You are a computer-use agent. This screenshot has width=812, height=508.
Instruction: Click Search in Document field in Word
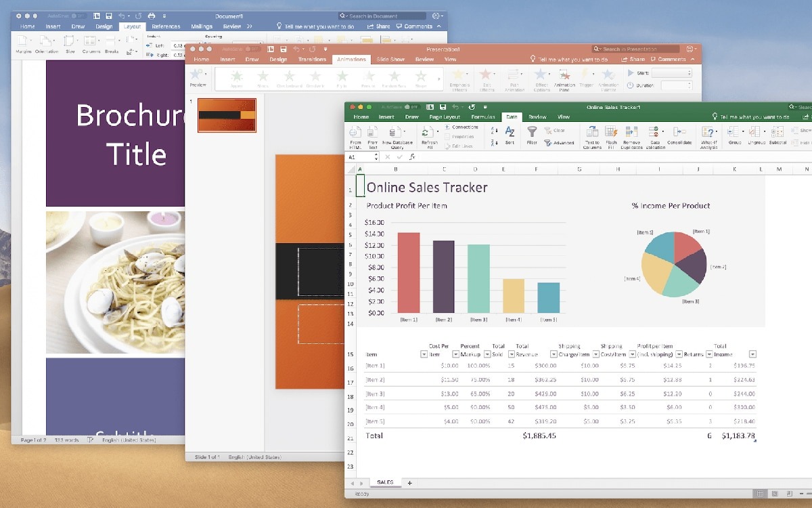tap(383, 16)
